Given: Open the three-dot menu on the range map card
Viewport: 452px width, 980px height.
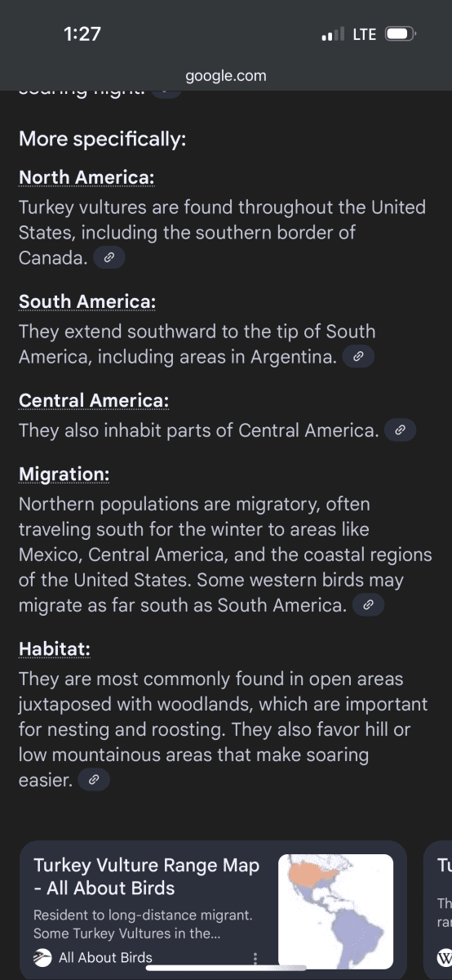Looking at the screenshot, I should [255, 958].
